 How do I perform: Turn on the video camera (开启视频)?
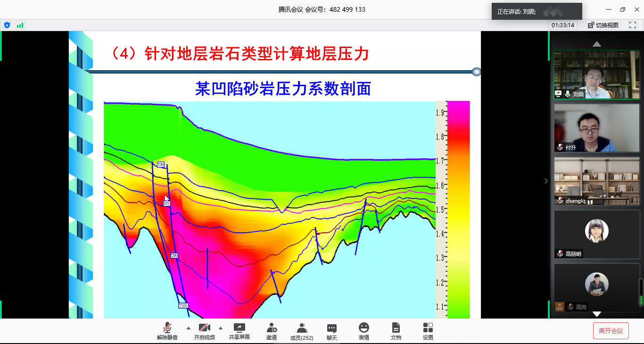tap(204, 331)
